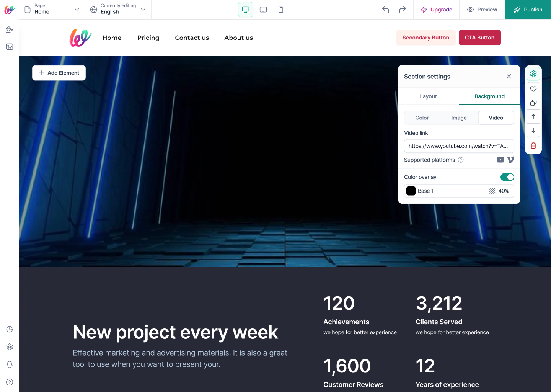Open the Currently editing English dropdown
The width and height of the screenshot is (551, 392).
[118, 10]
